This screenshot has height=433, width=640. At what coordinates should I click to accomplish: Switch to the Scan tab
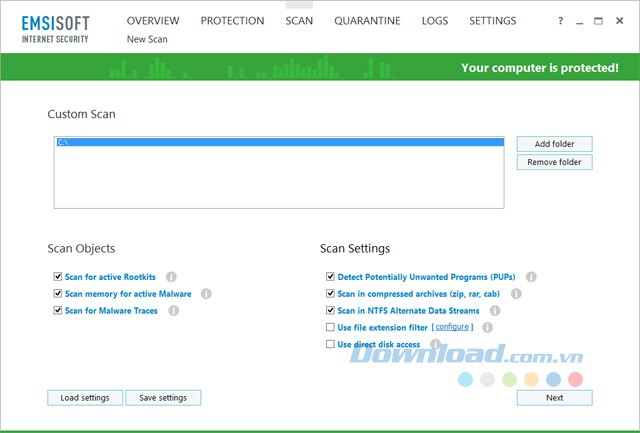[x=299, y=21]
